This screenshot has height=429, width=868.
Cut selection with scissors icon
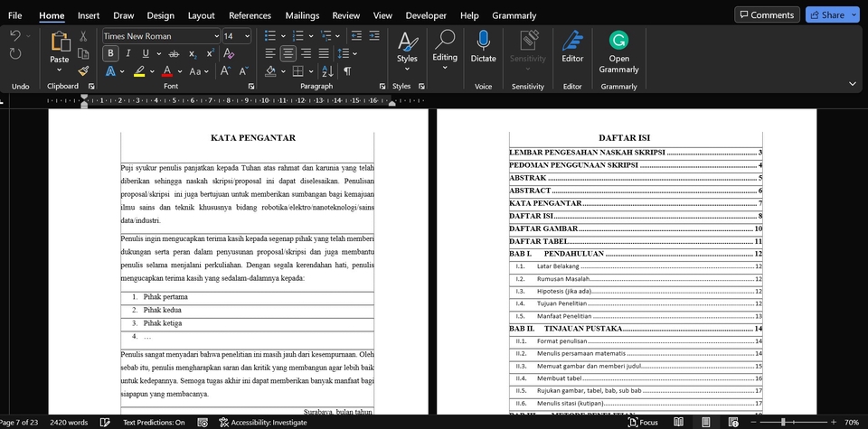tap(83, 36)
